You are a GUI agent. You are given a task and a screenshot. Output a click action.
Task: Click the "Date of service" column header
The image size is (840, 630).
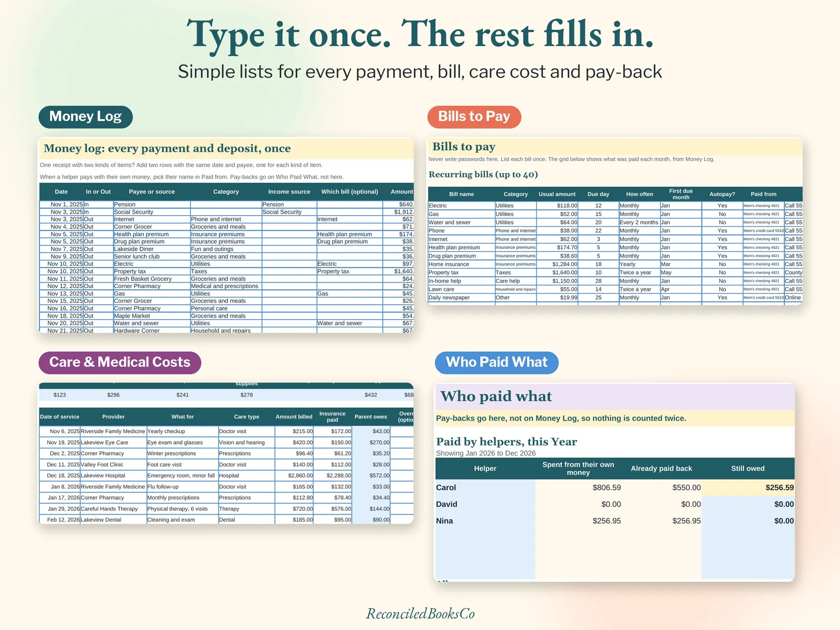[x=60, y=417]
